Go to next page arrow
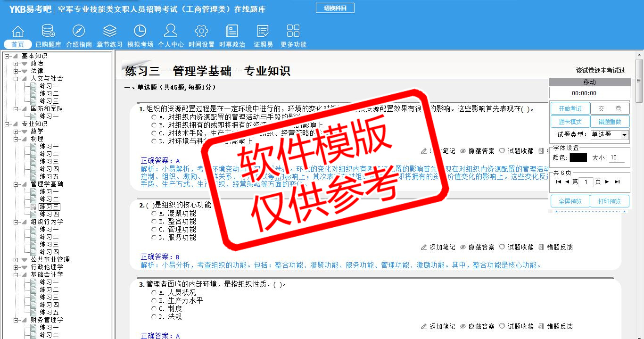 (607, 182)
